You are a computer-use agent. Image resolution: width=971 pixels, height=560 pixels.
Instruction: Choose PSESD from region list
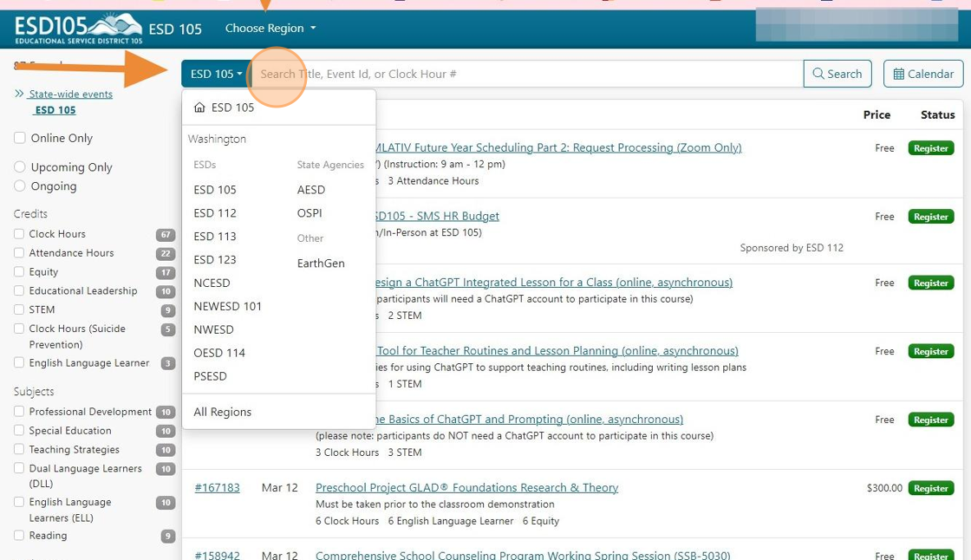(x=210, y=376)
